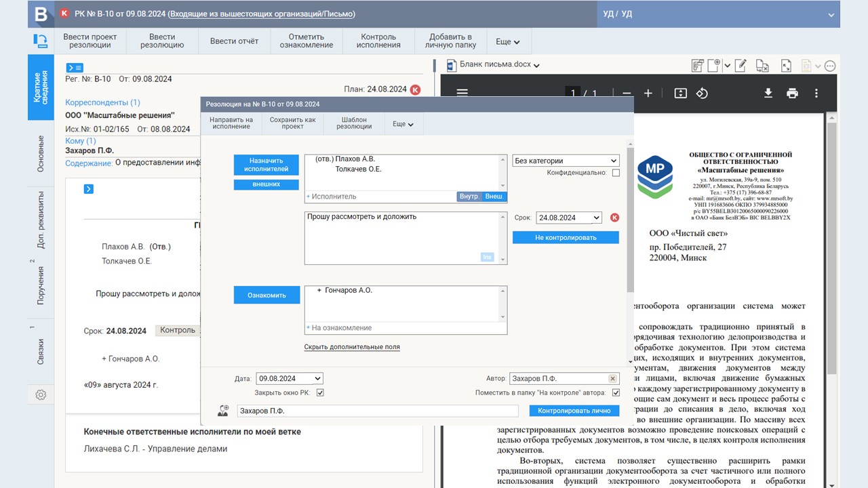Expand the Бланк письма.docx file dropdown

click(x=536, y=66)
